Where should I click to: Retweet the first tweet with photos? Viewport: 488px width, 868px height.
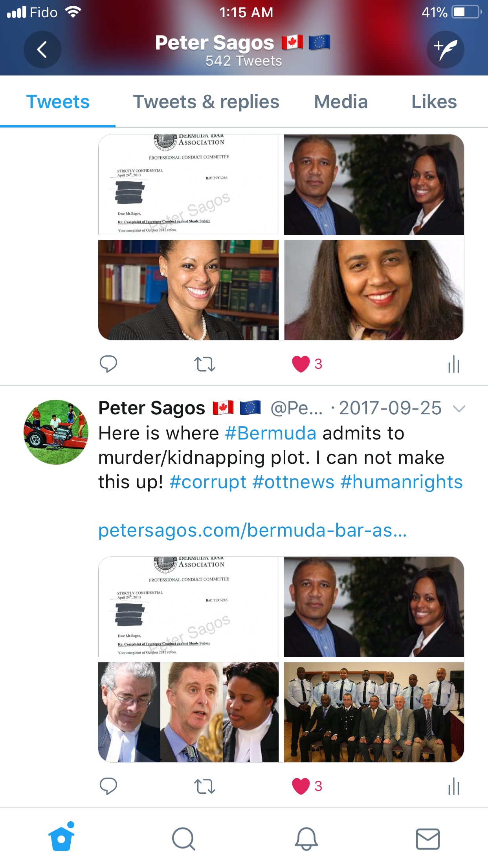click(205, 364)
